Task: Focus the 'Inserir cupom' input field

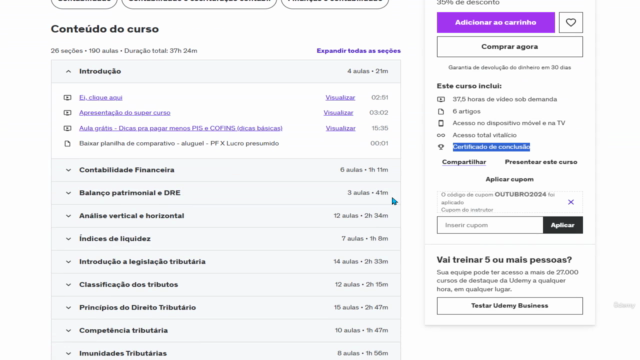Action: (x=490, y=225)
